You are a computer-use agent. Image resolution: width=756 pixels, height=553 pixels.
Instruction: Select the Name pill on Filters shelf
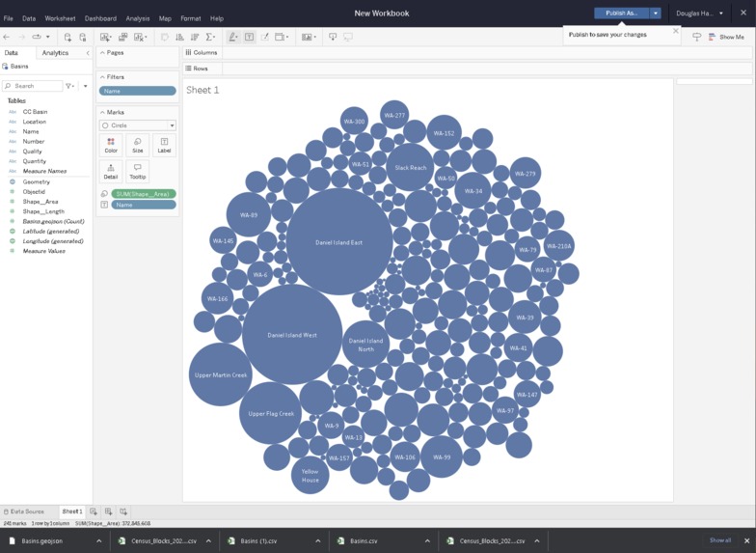137,91
